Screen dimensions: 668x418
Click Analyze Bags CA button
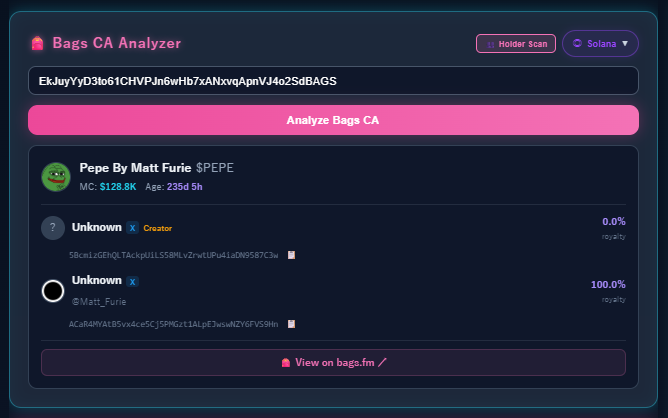[x=333, y=120]
